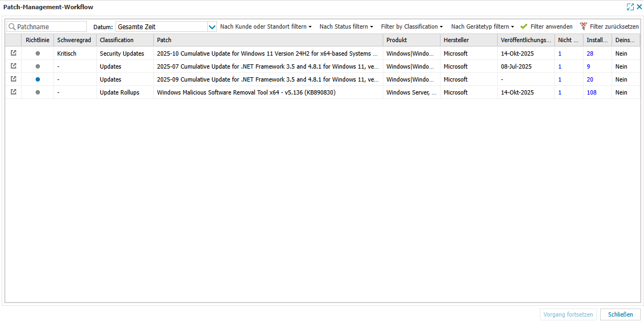Open the installed count link 108
Screen dimensions: 644x322
pyautogui.click(x=592, y=92)
